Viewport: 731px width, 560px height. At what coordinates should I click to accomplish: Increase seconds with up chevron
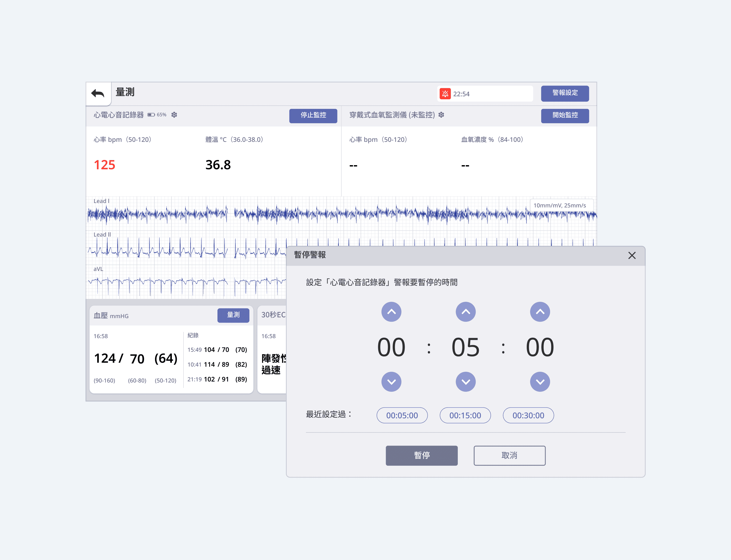coord(540,312)
